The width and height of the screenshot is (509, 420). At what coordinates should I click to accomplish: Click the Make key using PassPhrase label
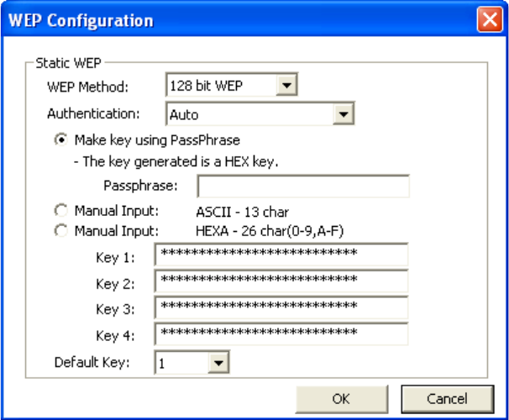[157, 140]
